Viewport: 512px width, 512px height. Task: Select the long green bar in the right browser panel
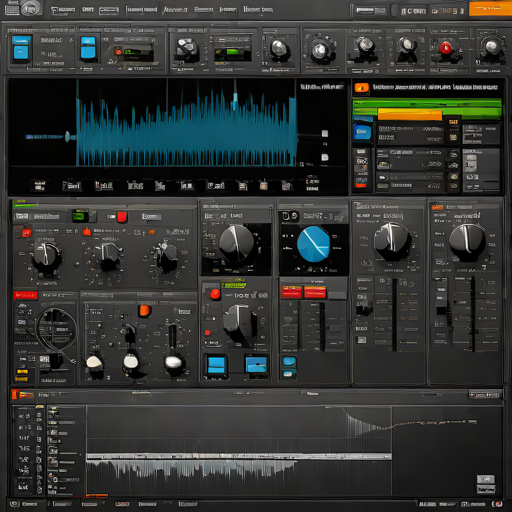pyautogui.click(x=427, y=103)
